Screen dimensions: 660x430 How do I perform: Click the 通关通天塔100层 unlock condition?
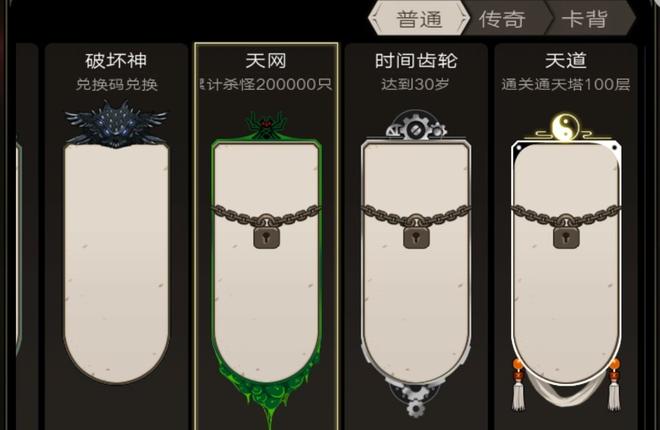point(566,85)
